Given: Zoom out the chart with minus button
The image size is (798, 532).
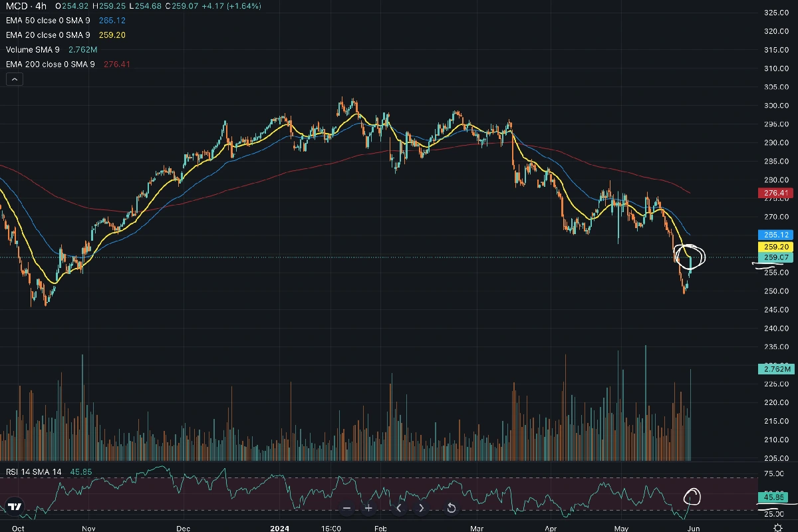Looking at the screenshot, I should [346, 508].
